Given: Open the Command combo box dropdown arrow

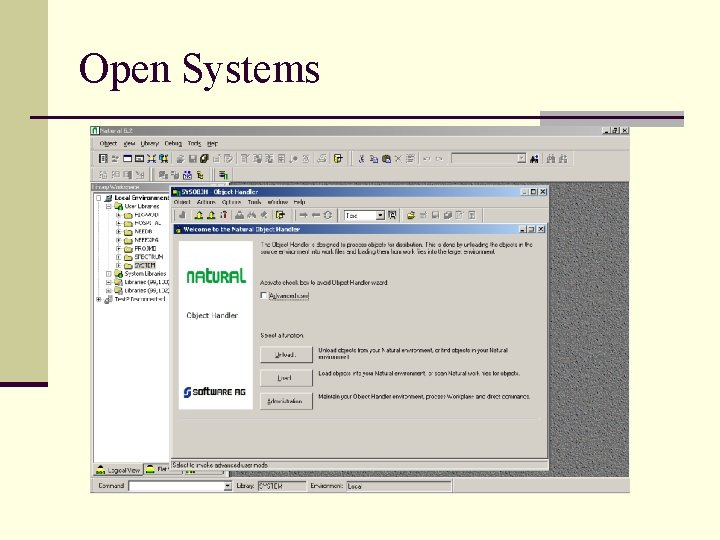Looking at the screenshot, I should coord(228,486).
